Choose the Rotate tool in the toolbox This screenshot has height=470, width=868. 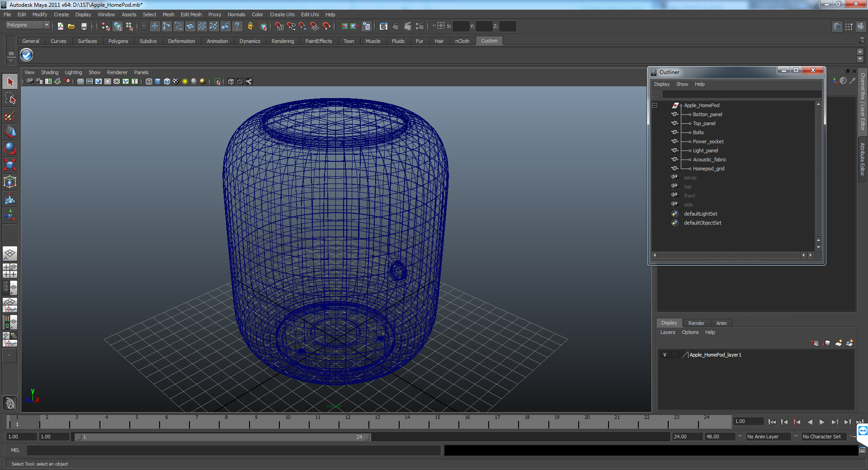click(10, 148)
